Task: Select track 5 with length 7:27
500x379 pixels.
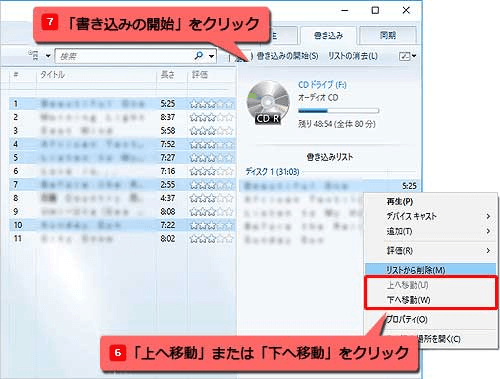Action: [122, 158]
